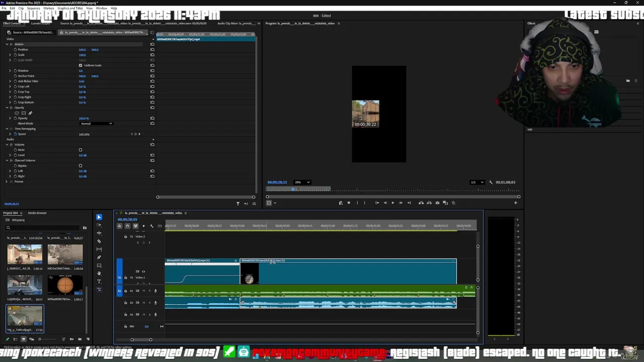Viewport: 644px width, 362px height.
Task: Select the Slip tool
Action: point(99,249)
